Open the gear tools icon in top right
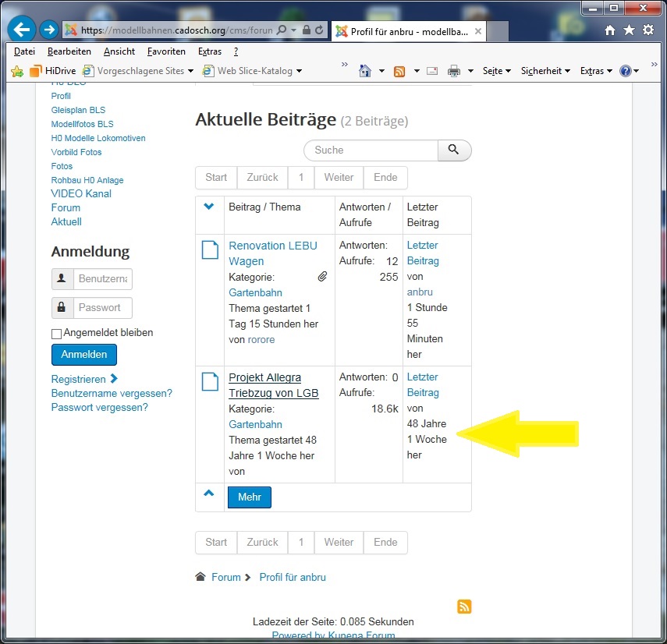Image resolution: width=667 pixels, height=644 pixels. [647, 30]
